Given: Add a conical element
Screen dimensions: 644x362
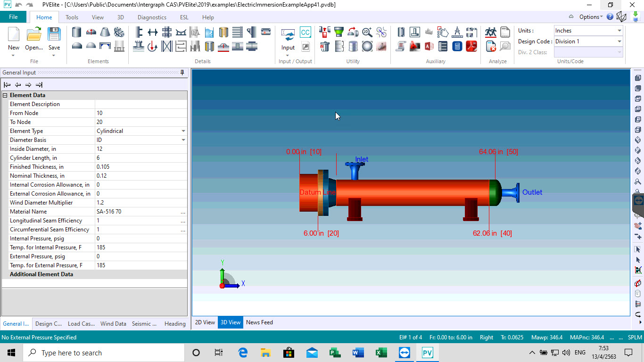Looking at the screenshot, I should (x=105, y=32).
